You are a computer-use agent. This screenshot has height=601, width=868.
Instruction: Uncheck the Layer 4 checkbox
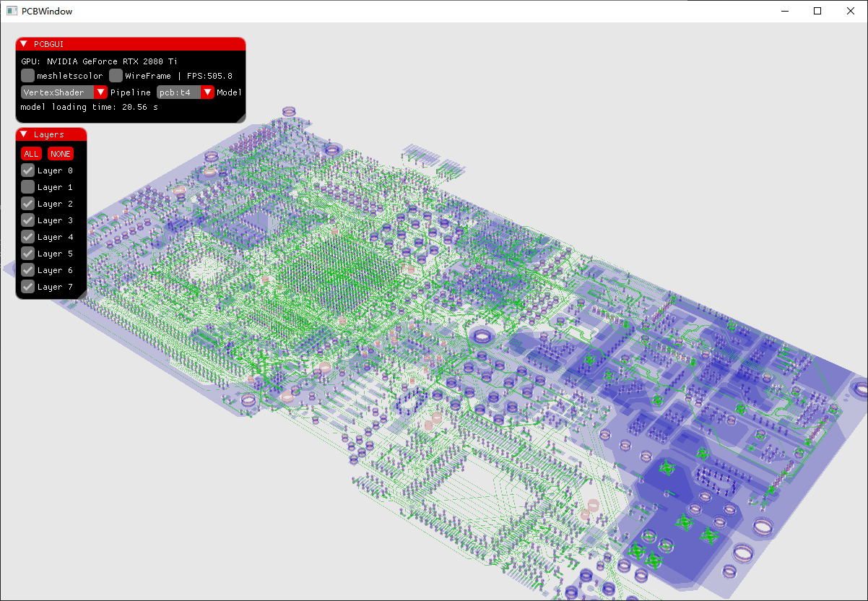pos(27,237)
